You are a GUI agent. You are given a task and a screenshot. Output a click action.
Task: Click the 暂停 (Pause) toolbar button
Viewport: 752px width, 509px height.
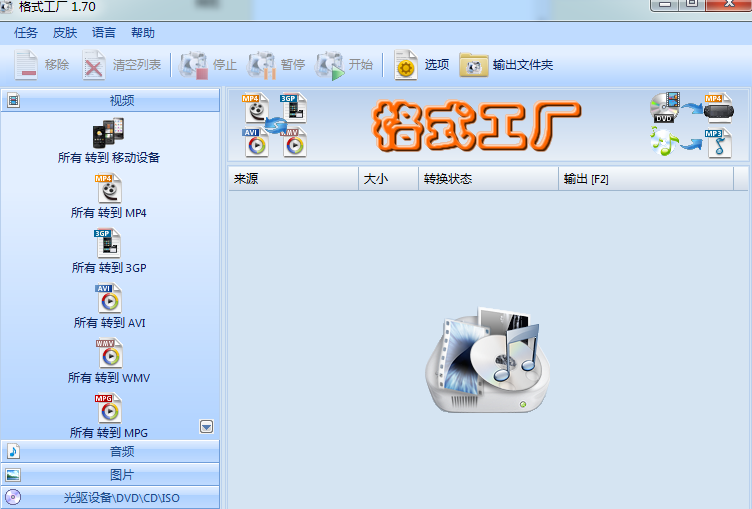pos(276,65)
